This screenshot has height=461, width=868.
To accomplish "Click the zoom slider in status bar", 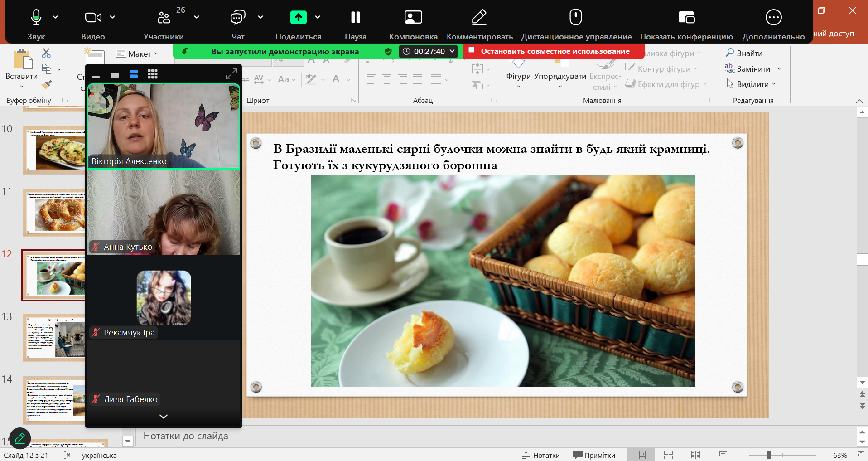I will pyautogui.click(x=769, y=455).
